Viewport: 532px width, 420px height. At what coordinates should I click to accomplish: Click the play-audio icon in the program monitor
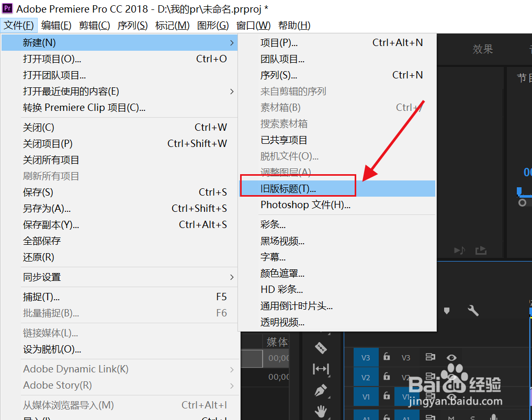tap(460, 251)
